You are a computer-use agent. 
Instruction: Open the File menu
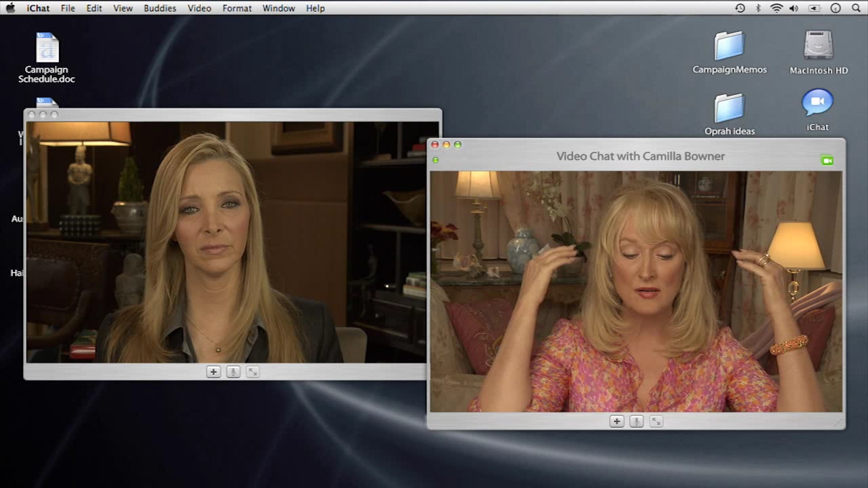[68, 8]
